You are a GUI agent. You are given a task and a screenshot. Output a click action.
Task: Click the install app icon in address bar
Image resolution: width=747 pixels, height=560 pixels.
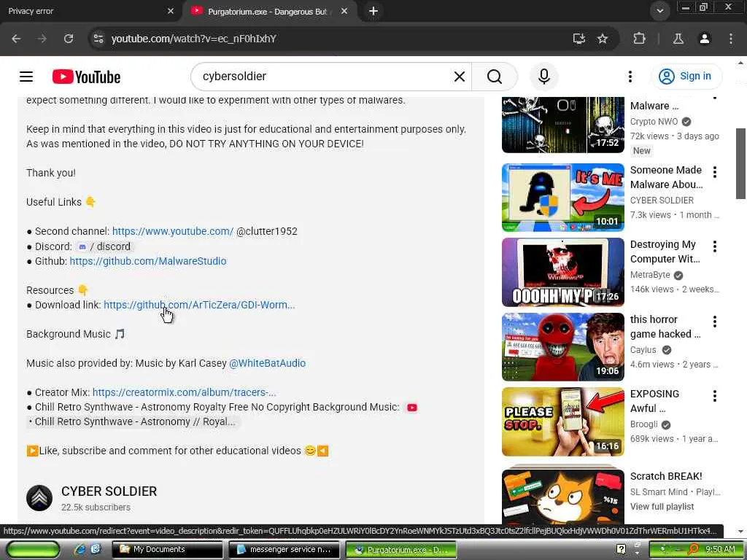tap(578, 39)
